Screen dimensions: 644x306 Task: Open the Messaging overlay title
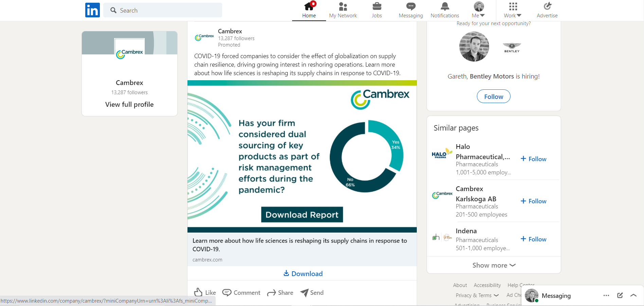click(x=556, y=295)
